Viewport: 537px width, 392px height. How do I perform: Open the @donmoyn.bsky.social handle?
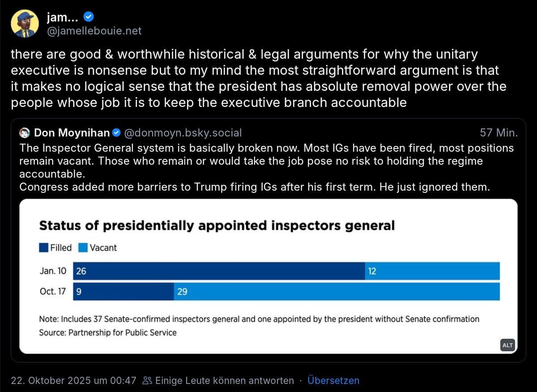[x=183, y=133]
